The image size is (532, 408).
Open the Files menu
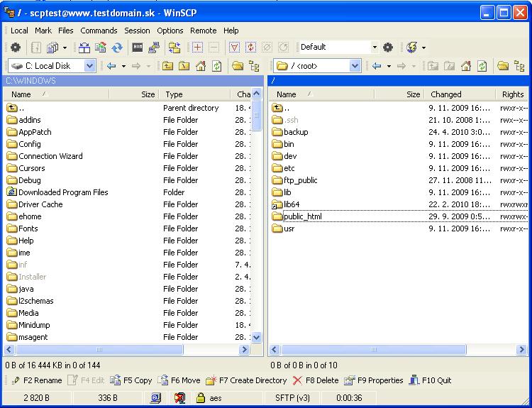(65, 31)
